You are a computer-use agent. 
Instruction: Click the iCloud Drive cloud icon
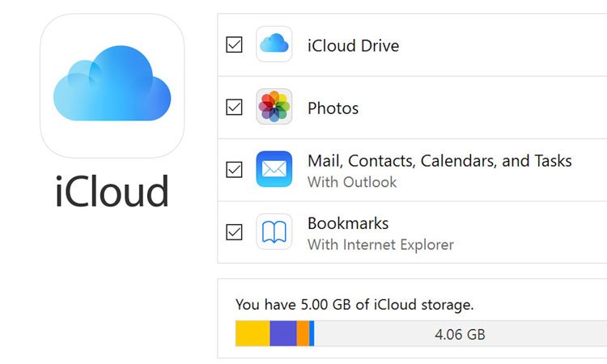[x=274, y=44]
